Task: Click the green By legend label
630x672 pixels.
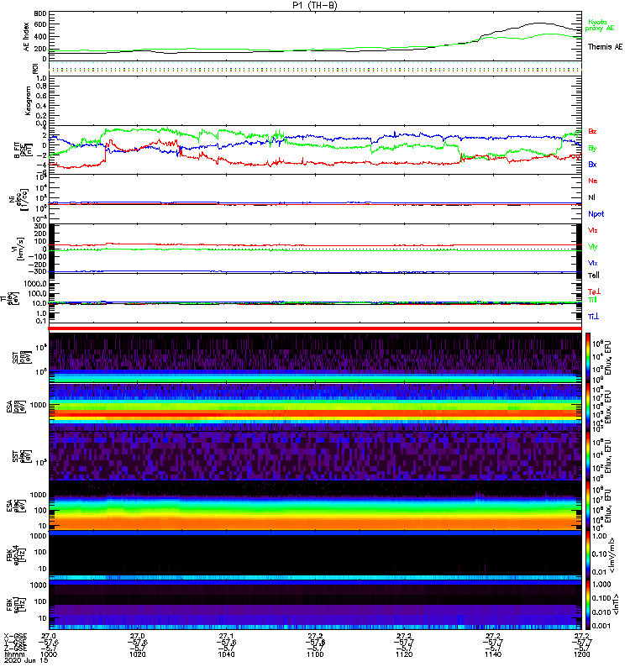Action: coord(592,149)
